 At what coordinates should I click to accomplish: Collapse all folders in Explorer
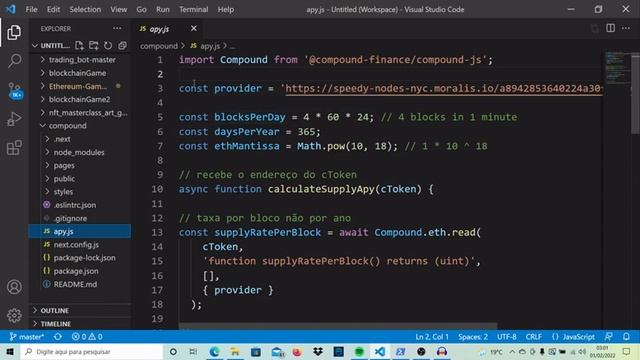[x=122, y=45]
